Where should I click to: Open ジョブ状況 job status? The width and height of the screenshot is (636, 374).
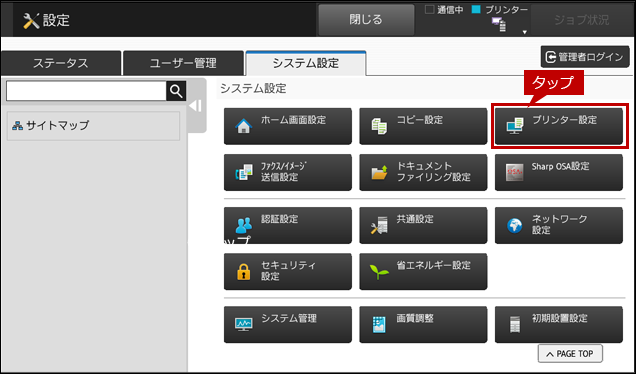tap(582, 20)
